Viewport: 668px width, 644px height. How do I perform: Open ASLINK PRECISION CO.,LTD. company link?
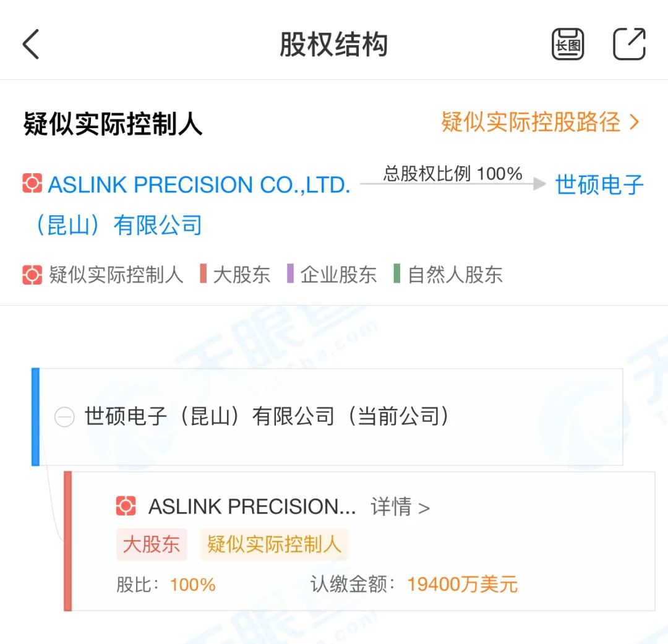(x=199, y=185)
